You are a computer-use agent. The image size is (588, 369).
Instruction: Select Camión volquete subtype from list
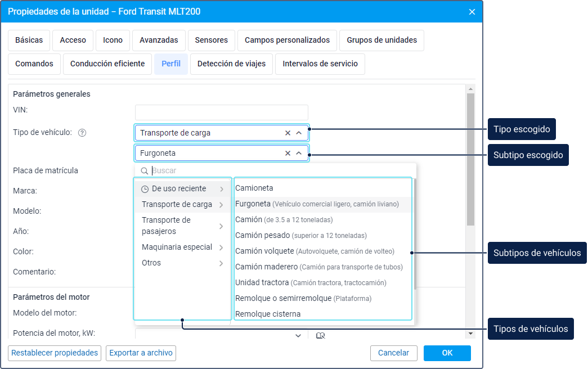(x=264, y=251)
